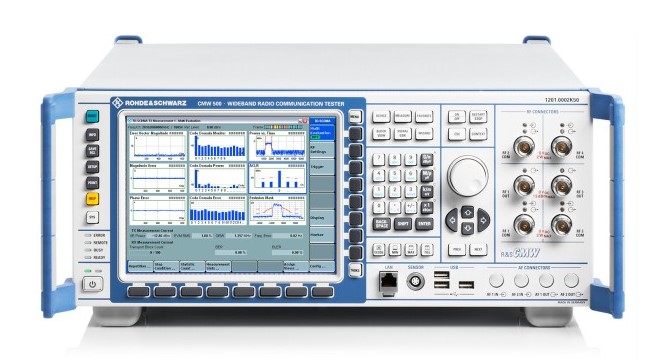Hit the MAX window key
This screenshot has height=360, width=649.
pyautogui.click(x=411, y=250)
